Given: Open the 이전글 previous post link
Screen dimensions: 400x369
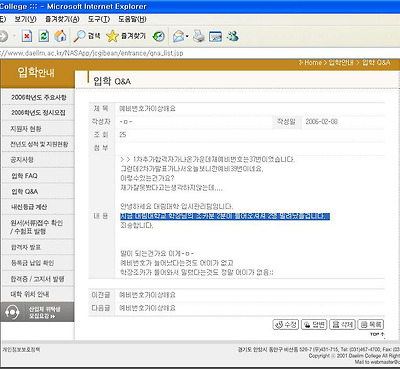Looking at the screenshot, I should pyautogui.click(x=147, y=295).
